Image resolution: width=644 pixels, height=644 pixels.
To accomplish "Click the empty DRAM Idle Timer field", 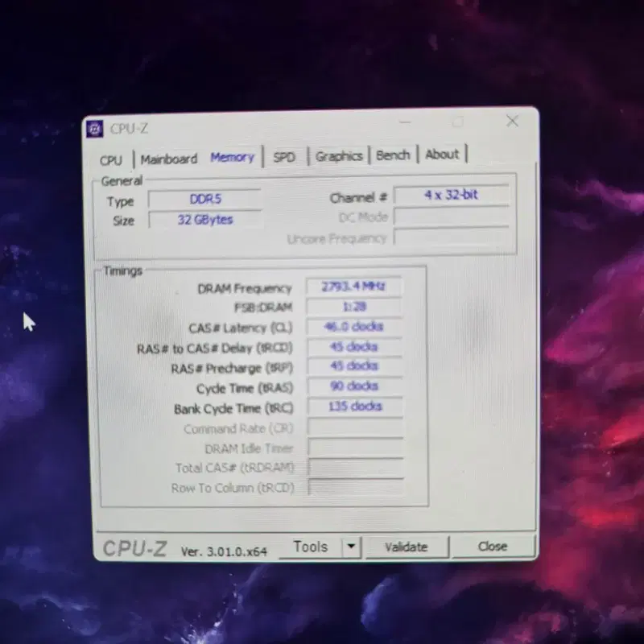I will 356,448.
